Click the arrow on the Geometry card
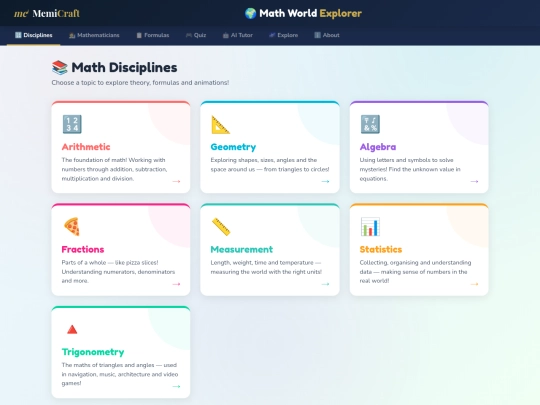Image resolution: width=540 pixels, height=405 pixels. pos(325,181)
